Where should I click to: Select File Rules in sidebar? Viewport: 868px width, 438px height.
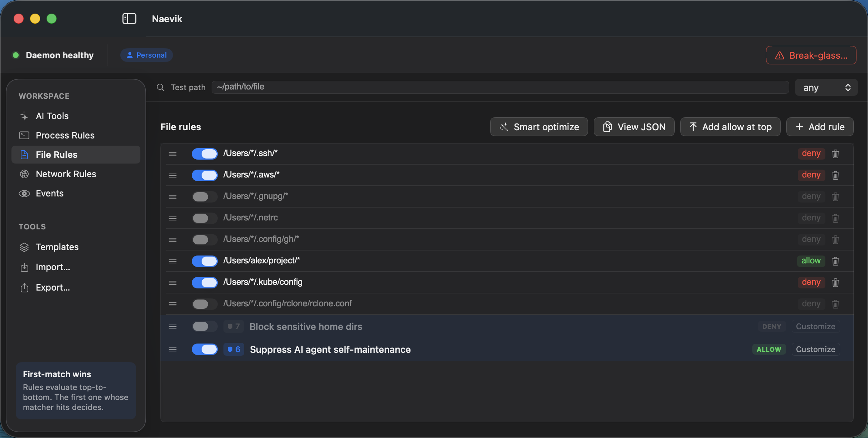point(76,155)
